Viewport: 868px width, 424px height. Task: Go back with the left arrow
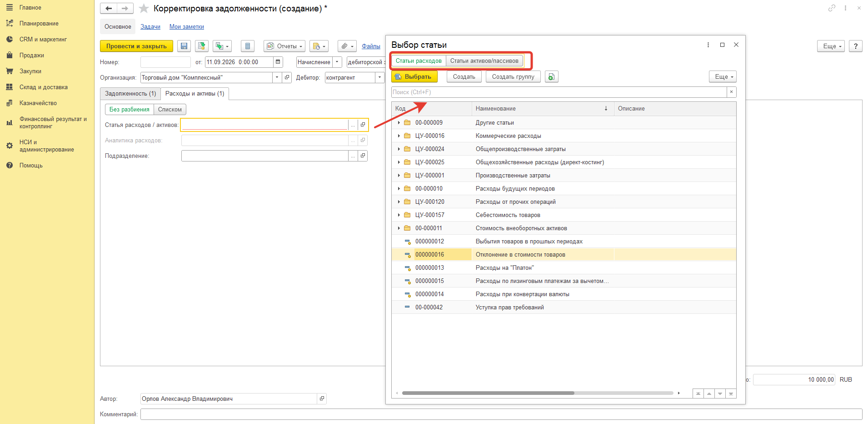(x=109, y=9)
